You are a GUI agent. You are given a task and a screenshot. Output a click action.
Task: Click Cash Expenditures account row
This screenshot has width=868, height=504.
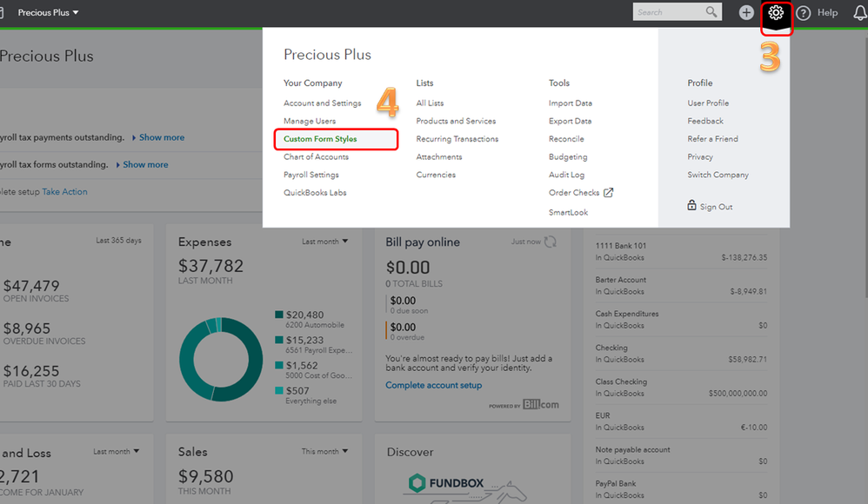[x=681, y=319]
